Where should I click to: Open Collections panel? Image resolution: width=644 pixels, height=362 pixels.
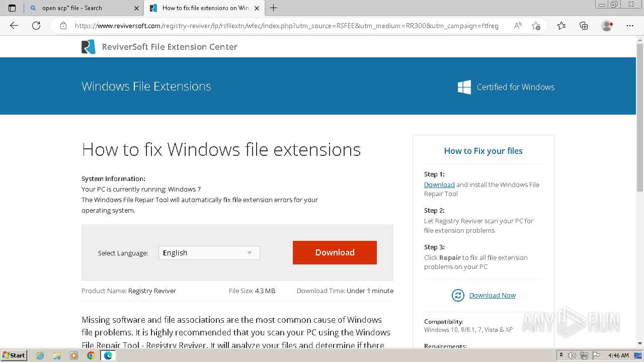(x=584, y=26)
